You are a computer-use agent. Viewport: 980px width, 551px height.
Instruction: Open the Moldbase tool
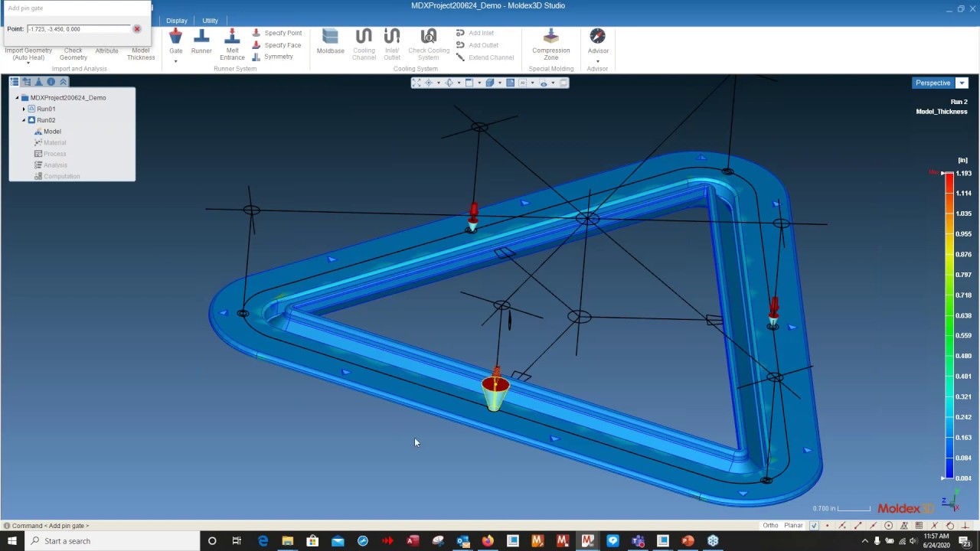point(330,41)
